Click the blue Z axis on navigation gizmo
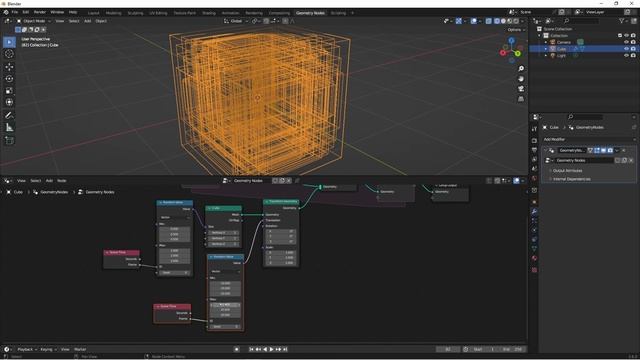This screenshot has height=360, width=640. coord(511,40)
